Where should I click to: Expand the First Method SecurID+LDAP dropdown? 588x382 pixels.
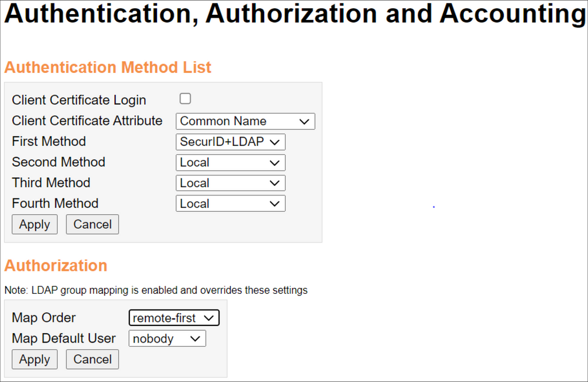coord(230,142)
